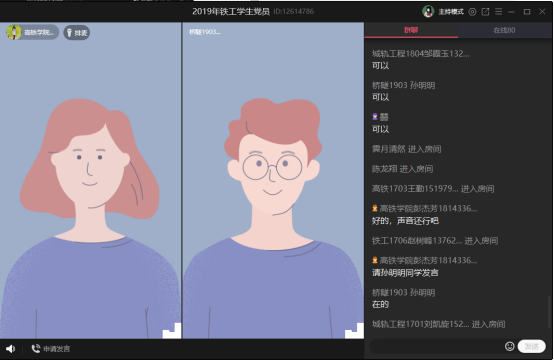Screen dimensions: 554x360
Task: Click the 铁工1706赵树峰 进入房间 notice
Action: pos(435,241)
